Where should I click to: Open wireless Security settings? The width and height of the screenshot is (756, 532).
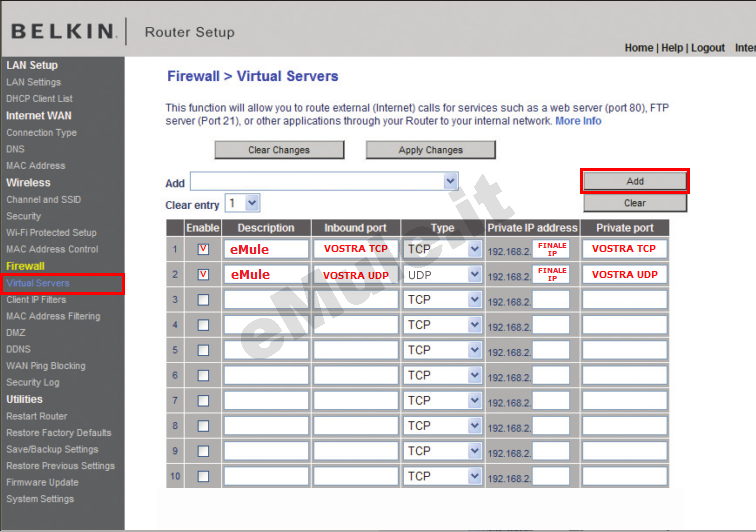24,216
